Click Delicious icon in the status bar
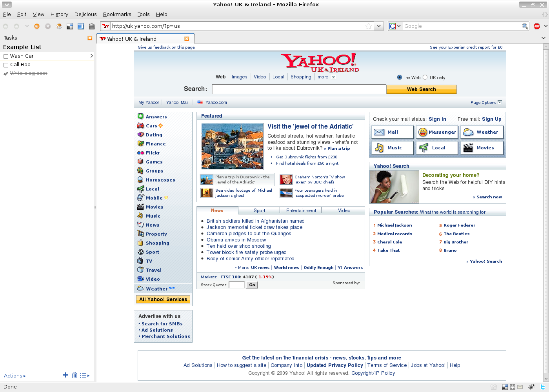The width and height of the screenshot is (549, 392). tap(505, 387)
